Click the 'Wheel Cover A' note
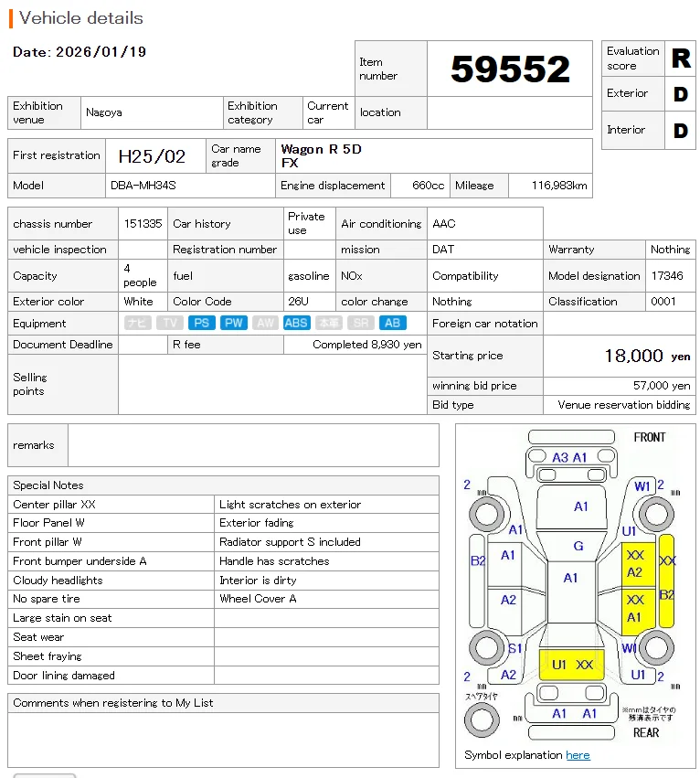The height and width of the screenshot is (778, 700). [258, 599]
